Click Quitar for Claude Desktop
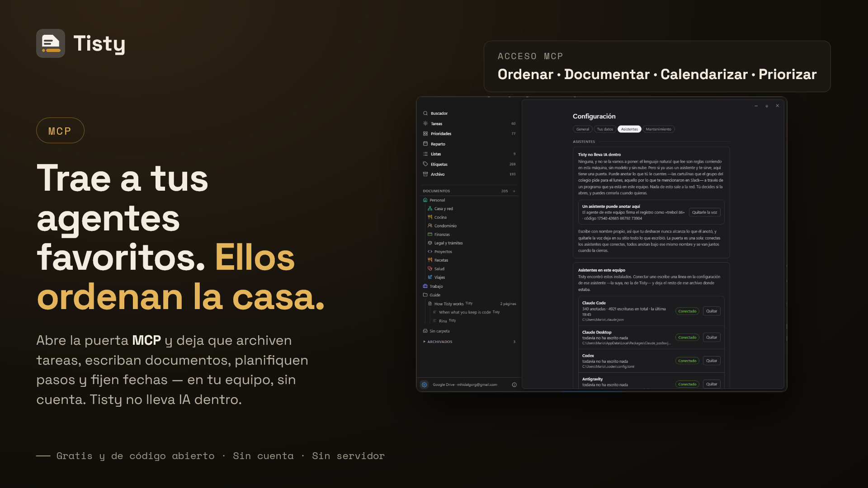 tap(712, 338)
